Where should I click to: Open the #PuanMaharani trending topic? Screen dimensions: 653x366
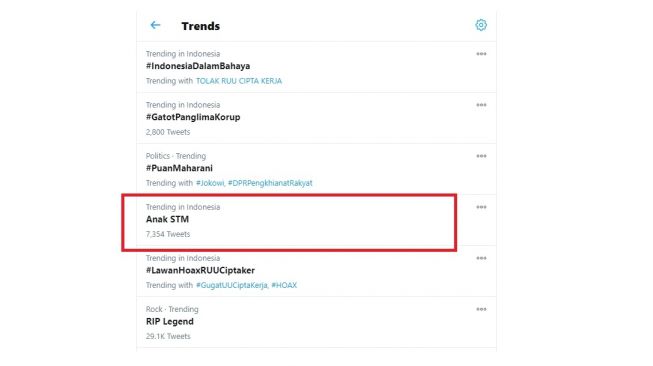pyautogui.click(x=179, y=168)
